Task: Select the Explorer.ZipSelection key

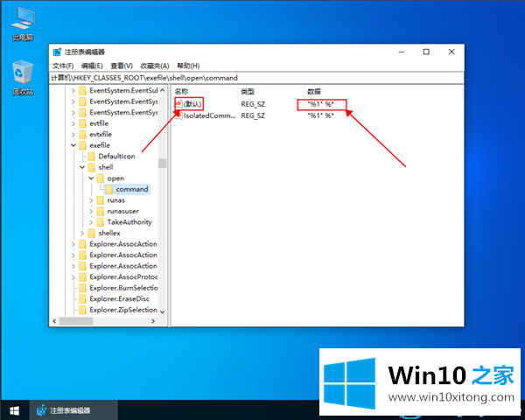Action: pos(123,310)
